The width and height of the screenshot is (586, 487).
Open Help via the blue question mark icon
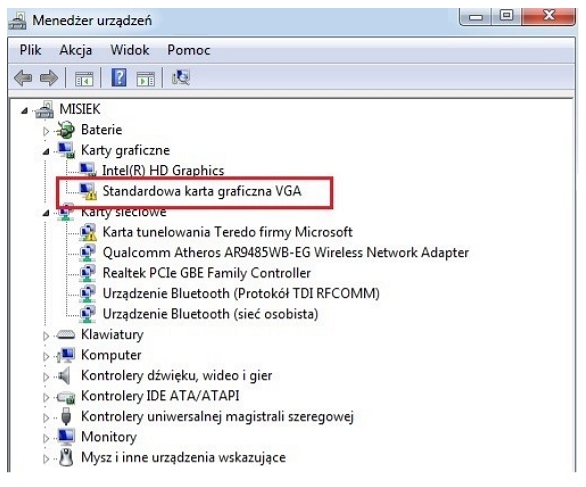coord(119,78)
